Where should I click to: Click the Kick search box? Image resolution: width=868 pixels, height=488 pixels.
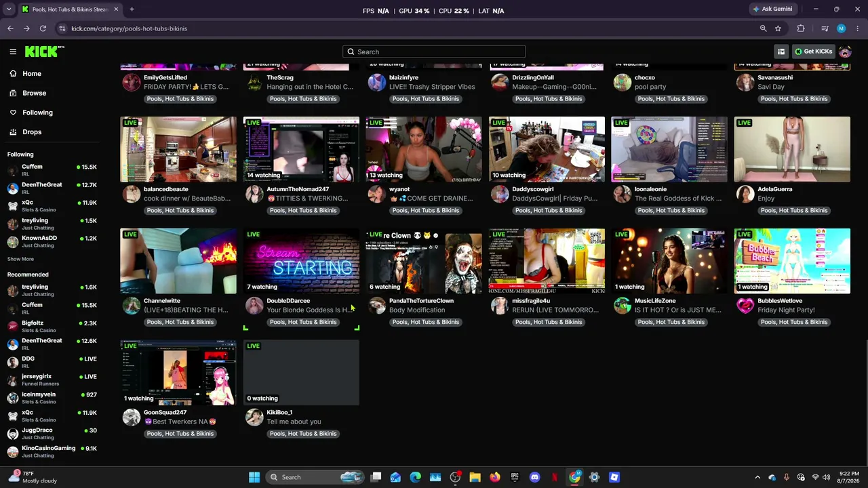click(434, 52)
